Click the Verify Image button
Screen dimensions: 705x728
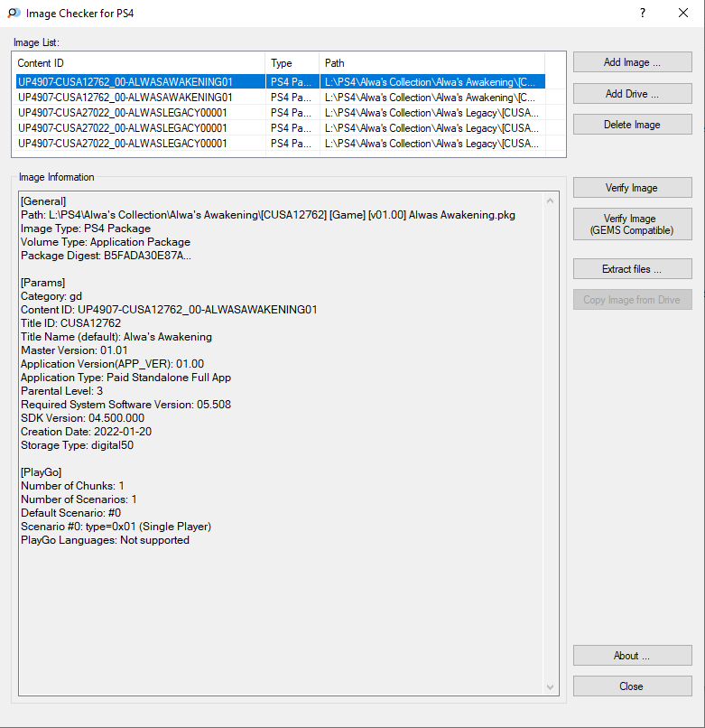632,188
